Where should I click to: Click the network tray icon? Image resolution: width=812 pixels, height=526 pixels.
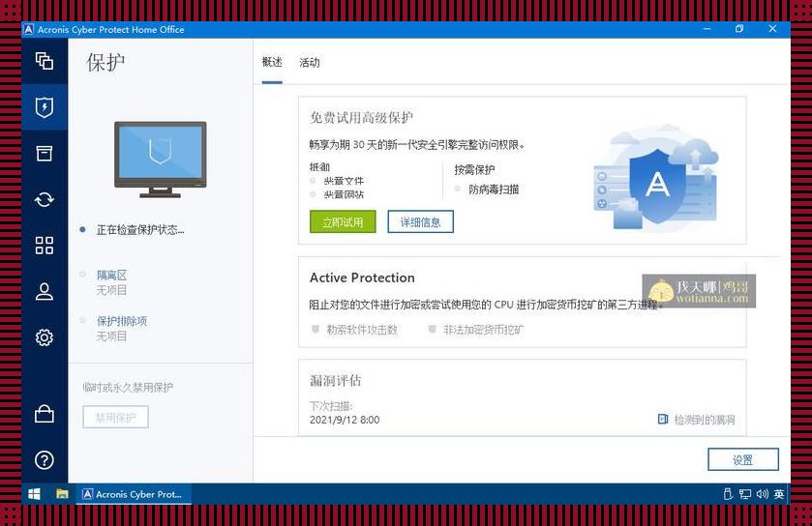tap(744, 494)
